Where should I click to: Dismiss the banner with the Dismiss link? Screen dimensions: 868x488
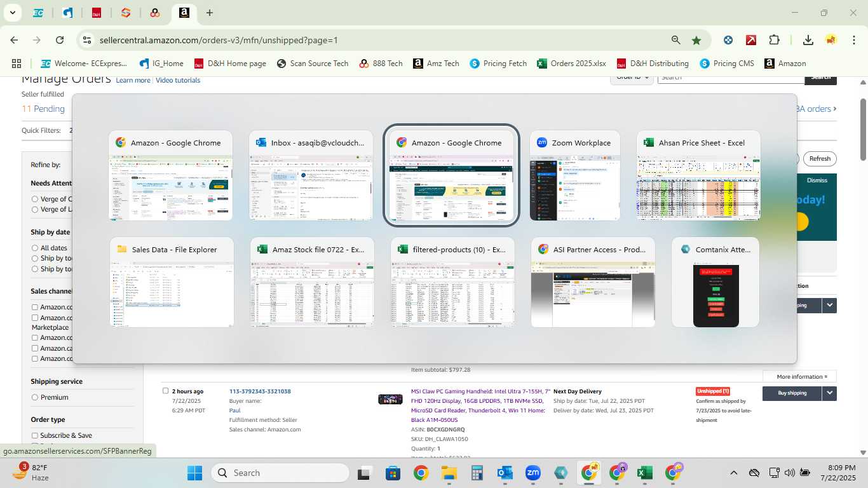(817, 180)
